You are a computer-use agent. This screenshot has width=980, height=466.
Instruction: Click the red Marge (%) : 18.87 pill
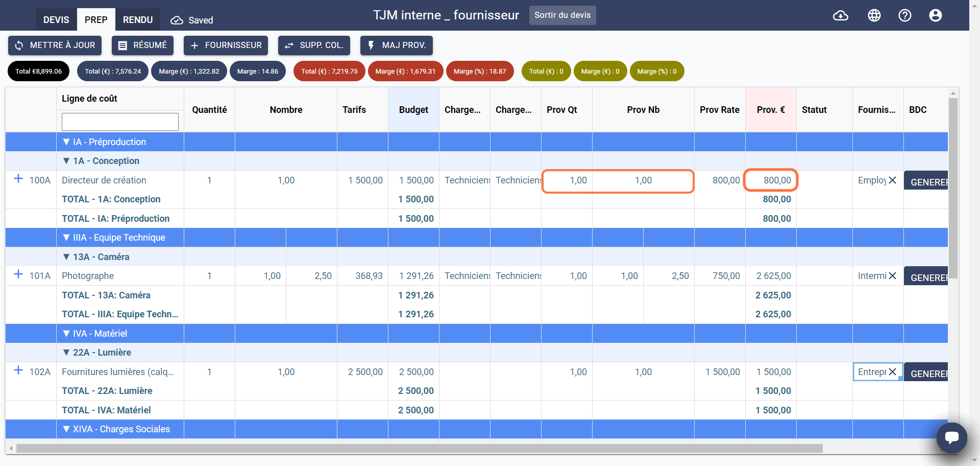point(480,71)
